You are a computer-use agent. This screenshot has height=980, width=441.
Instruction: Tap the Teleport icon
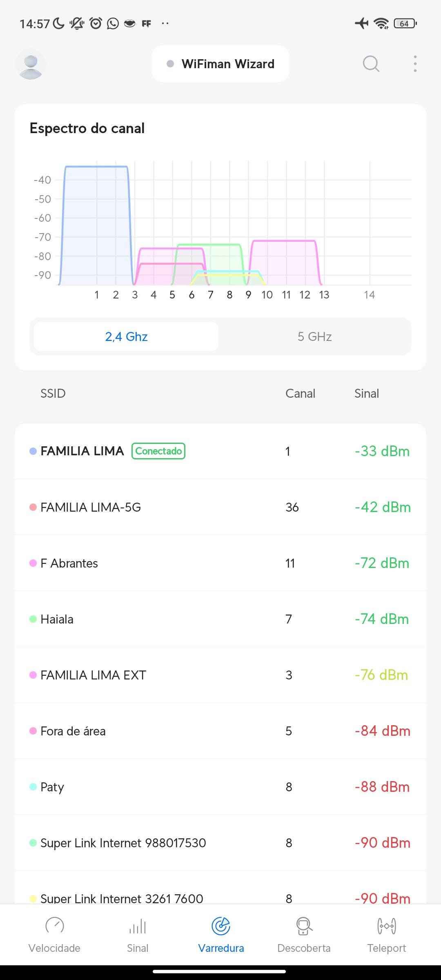pos(386,926)
